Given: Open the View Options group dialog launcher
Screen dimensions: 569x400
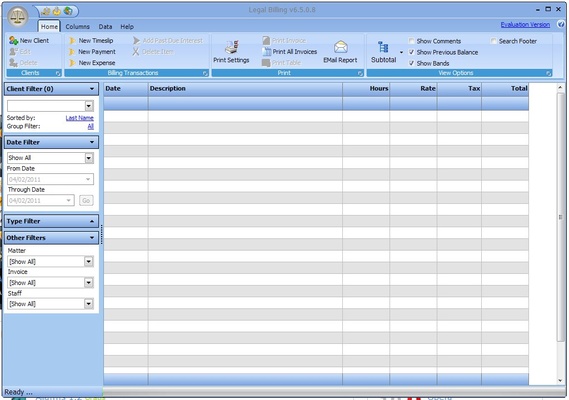Looking at the screenshot, I should pyautogui.click(x=549, y=73).
